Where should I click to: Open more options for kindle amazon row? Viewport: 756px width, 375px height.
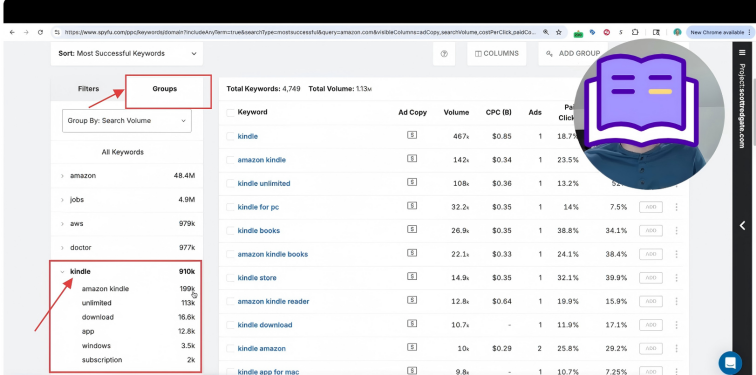tap(676, 348)
